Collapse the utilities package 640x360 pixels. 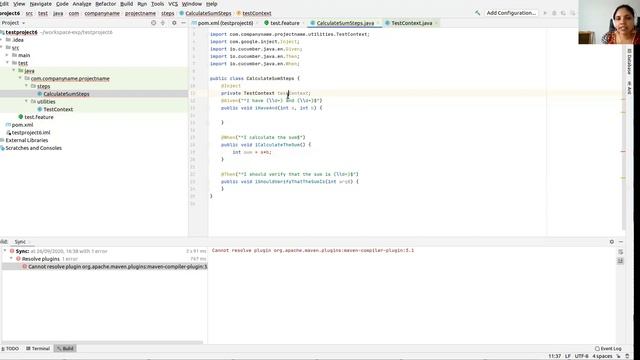[x=27, y=102]
